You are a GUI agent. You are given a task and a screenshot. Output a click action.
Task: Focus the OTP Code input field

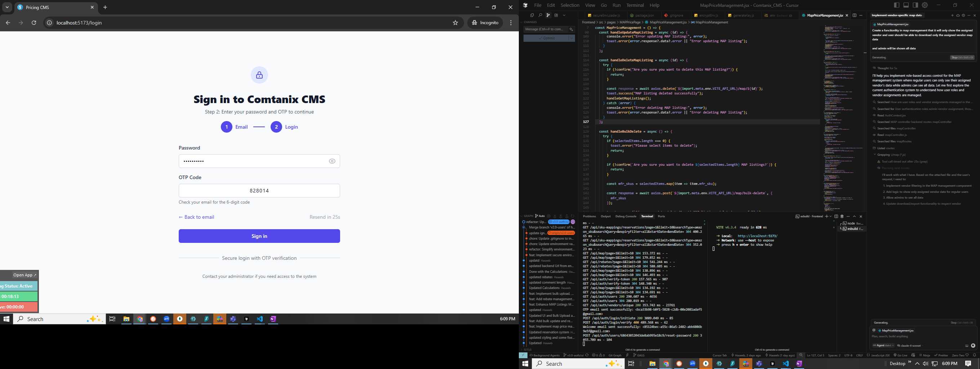click(x=259, y=191)
